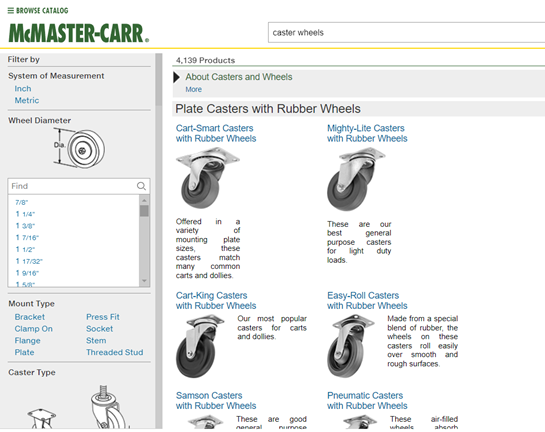Click the Easy-Roll caster product image
Image resolution: width=545 pixels, height=432 pixels.
(351, 346)
